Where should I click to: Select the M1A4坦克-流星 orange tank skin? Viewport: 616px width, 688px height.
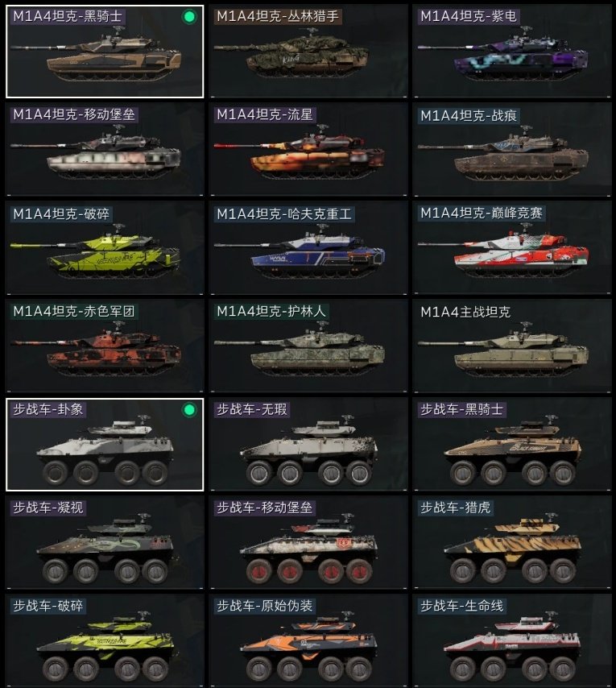(x=308, y=150)
